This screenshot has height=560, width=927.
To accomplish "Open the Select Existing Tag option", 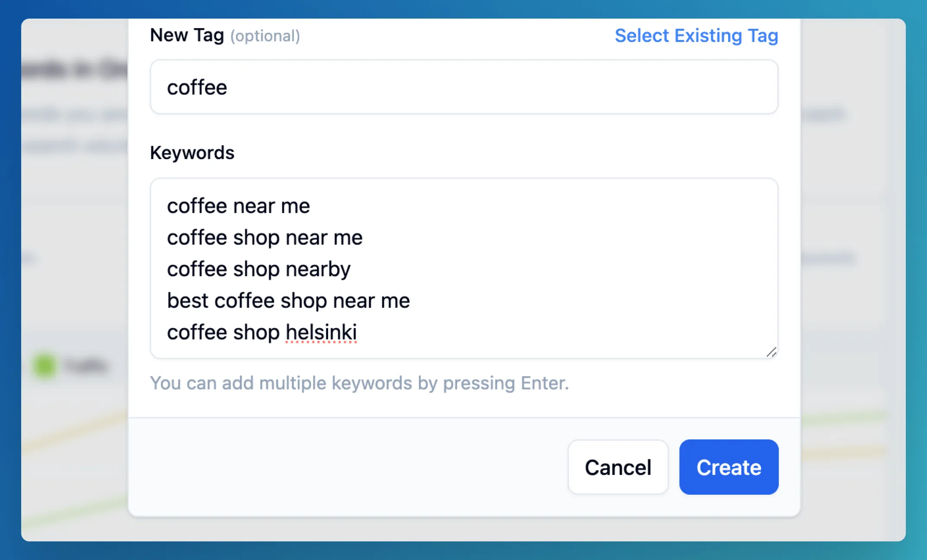I will pyautogui.click(x=696, y=35).
